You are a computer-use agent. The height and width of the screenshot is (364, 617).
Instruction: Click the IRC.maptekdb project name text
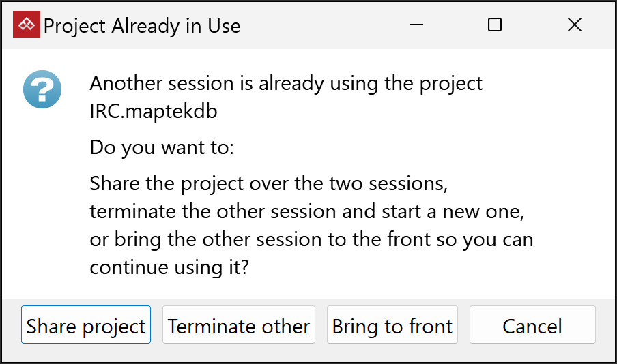[154, 111]
